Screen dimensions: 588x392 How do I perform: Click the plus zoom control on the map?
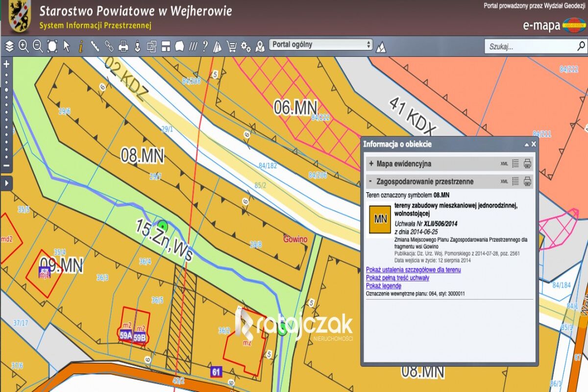(6, 64)
